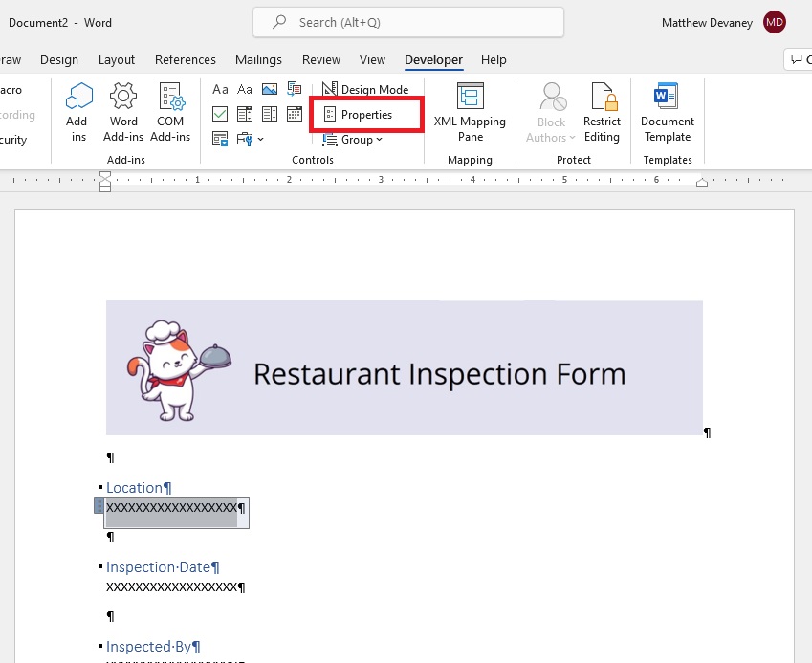The width and height of the screenshot is (812, 663).
Task: Toggle Design Mode
Action: coord(365,89)
